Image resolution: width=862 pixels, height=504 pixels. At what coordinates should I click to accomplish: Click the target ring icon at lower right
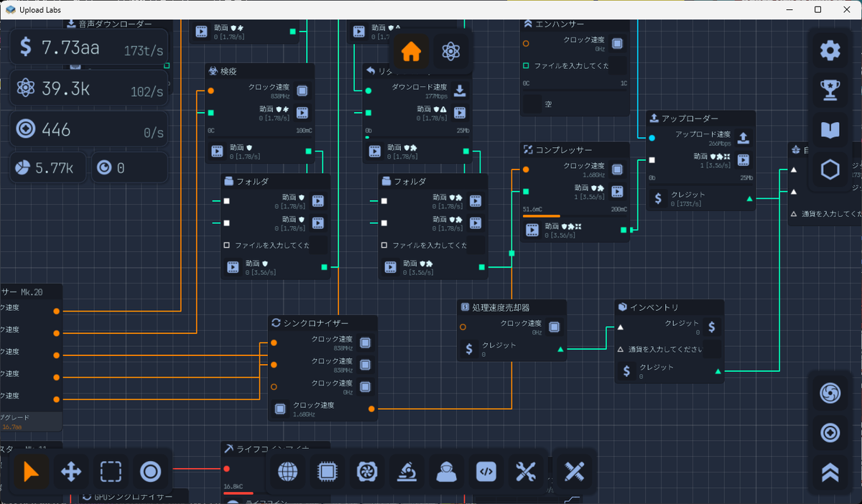[830, 433]
